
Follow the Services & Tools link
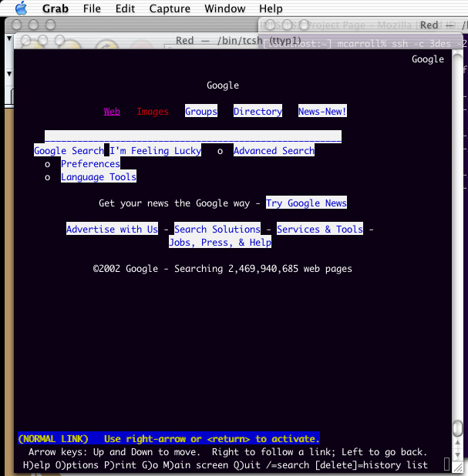[320, 229]
